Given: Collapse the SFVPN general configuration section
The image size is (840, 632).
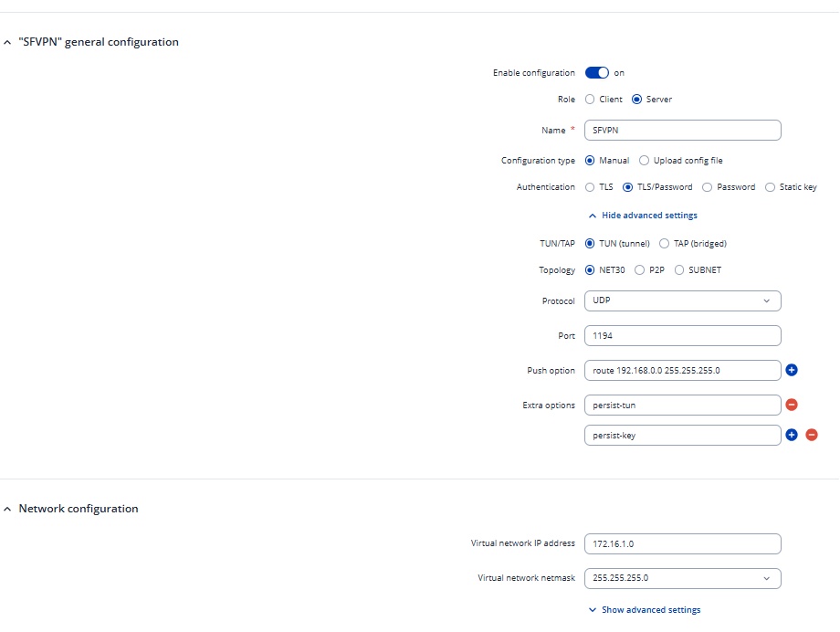Looking at the screenshot, I should 8,42.
